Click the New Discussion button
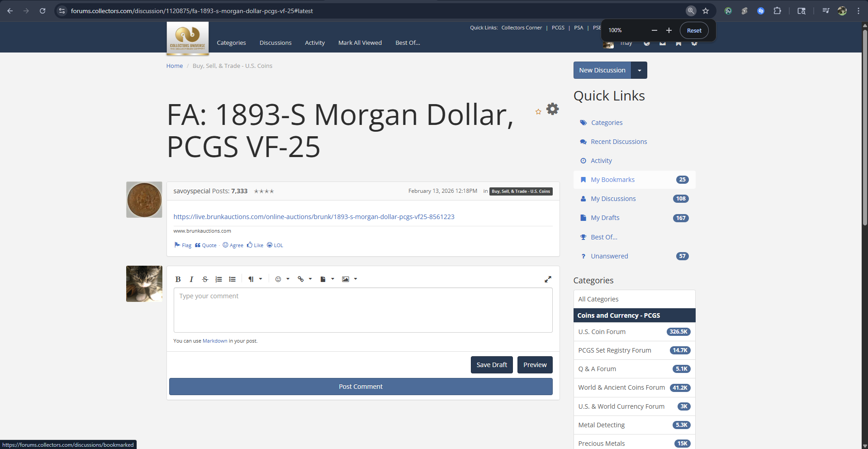The image size is (868, 449). (x=602, y=70)
